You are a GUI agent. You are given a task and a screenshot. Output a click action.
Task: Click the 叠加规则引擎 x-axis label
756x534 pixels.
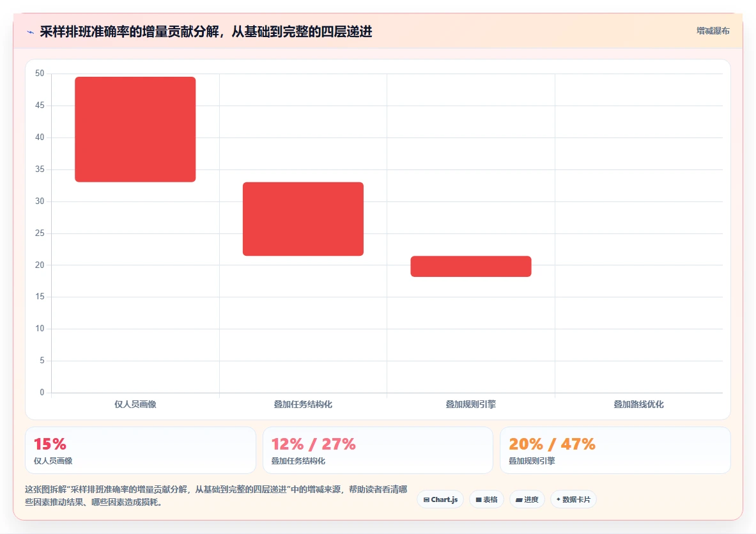tap(470, 404)
